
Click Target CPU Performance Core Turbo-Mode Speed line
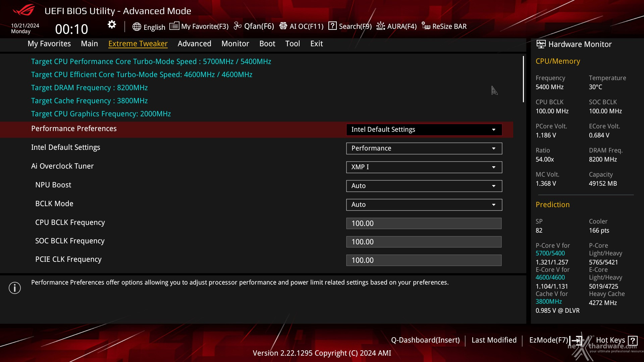point(151,62)
